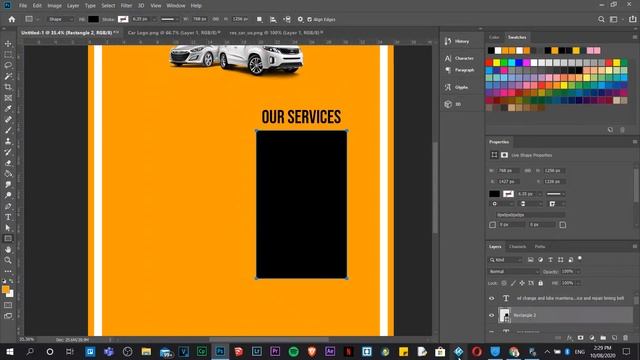The height and width of the screenshot is (360, 640).
Task: Toggle lock image pixels brush icon
Action: [513, 283]
